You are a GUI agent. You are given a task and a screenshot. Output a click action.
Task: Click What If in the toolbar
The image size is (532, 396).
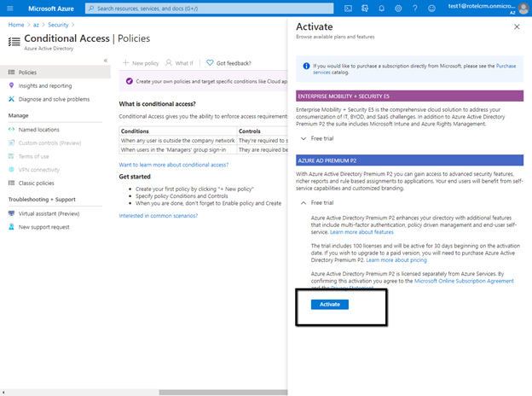point(179,63)
